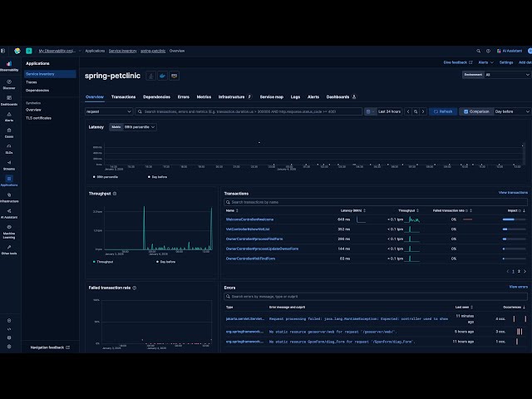Open Alerts in the sidebar

(9, 116)
